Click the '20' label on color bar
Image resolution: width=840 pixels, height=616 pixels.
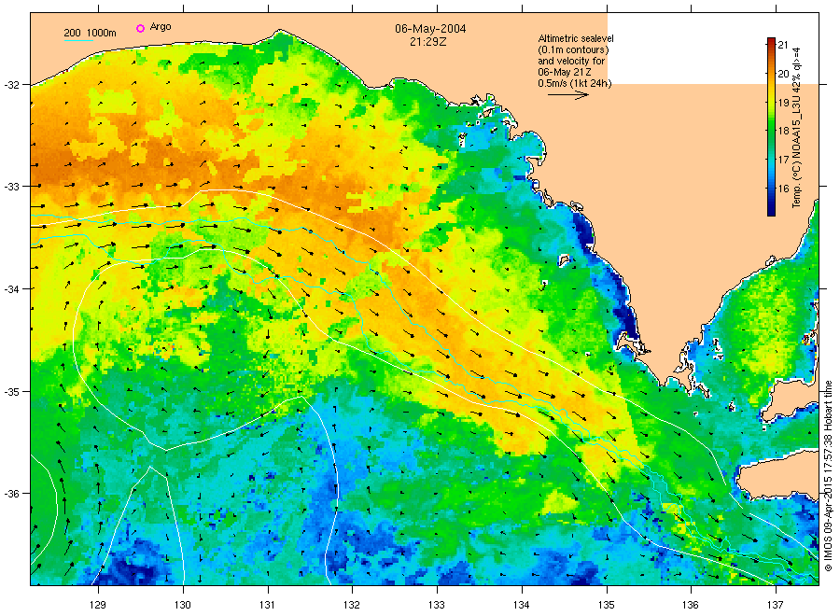(x=783, y=74)
